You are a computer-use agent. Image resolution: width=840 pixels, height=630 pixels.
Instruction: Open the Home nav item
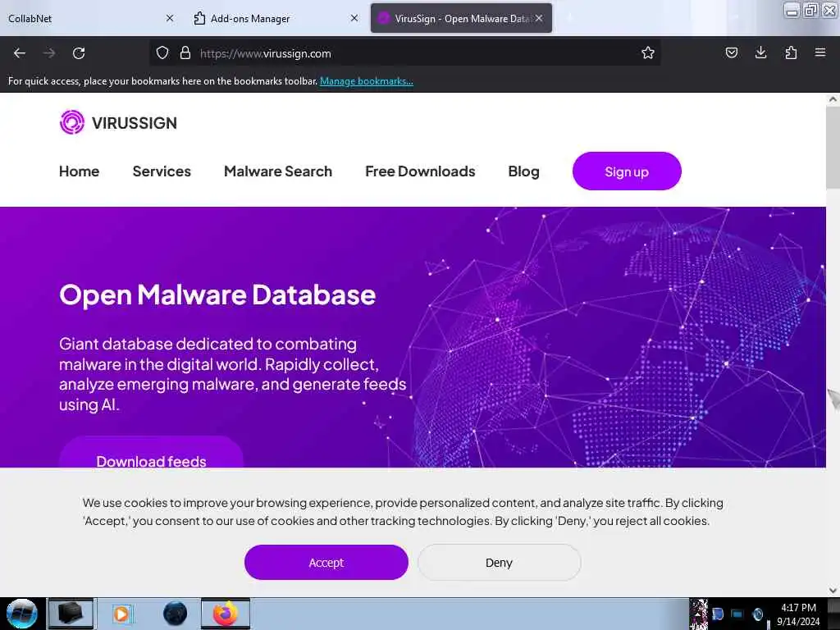(80, 171)
